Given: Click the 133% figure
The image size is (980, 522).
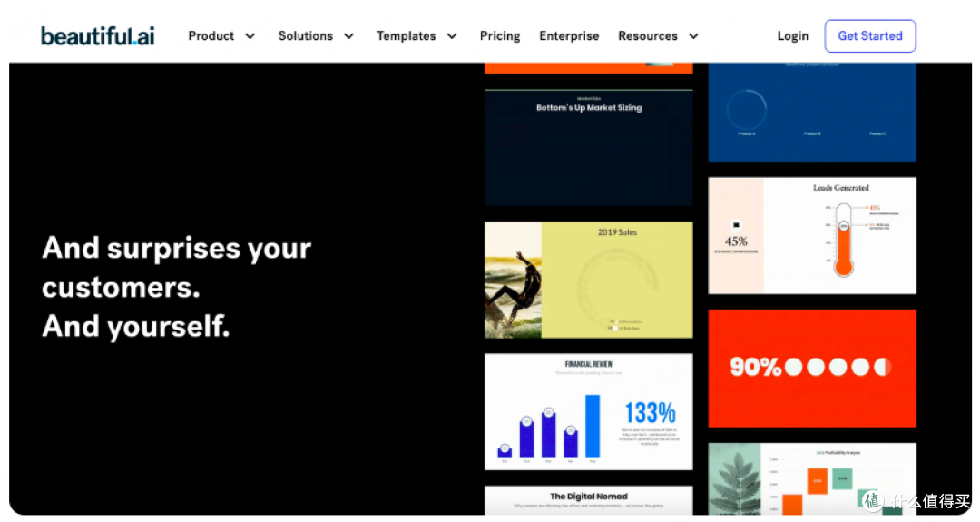Looking at the screenshot, I should tap(650, 412).
